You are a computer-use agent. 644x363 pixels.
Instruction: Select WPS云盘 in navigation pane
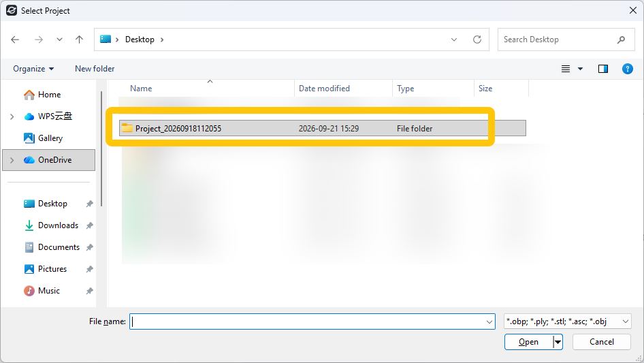54,116
